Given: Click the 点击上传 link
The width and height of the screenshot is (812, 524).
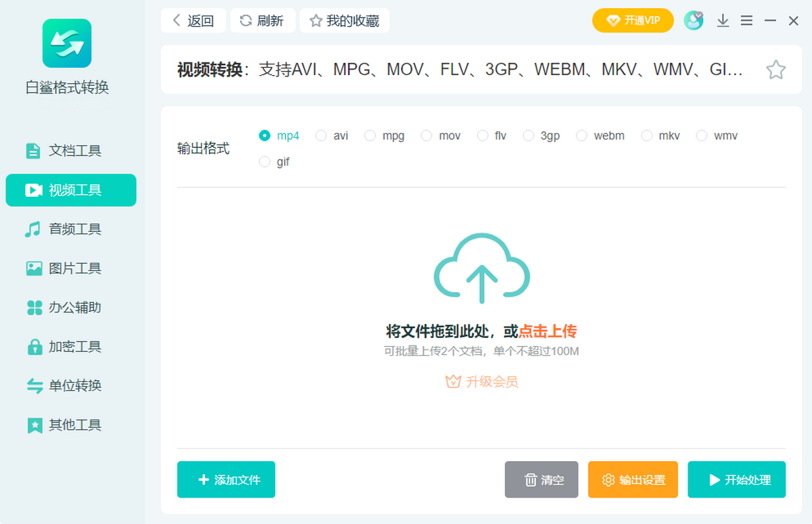Looking at the screenshot, I should 547,331.
